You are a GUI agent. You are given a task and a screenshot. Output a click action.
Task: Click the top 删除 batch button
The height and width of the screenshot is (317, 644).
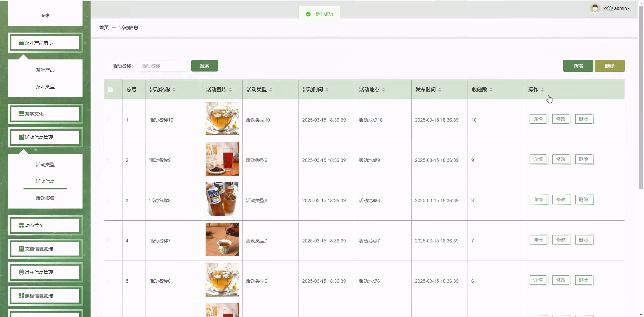[x=609, y=66]
